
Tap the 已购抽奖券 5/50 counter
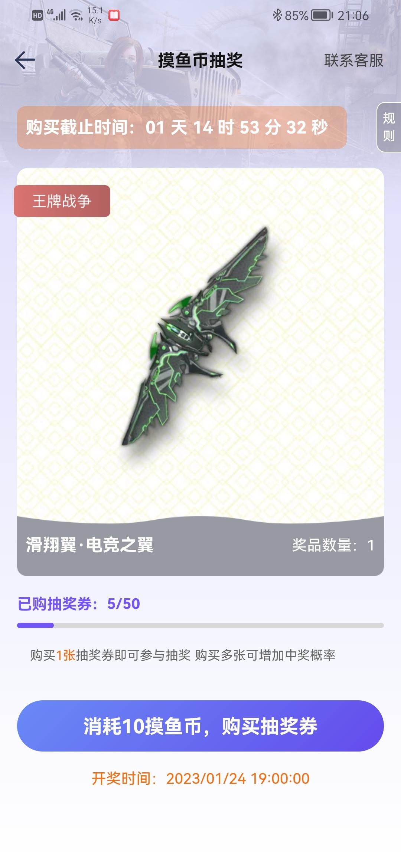click(x=79, y=604)
